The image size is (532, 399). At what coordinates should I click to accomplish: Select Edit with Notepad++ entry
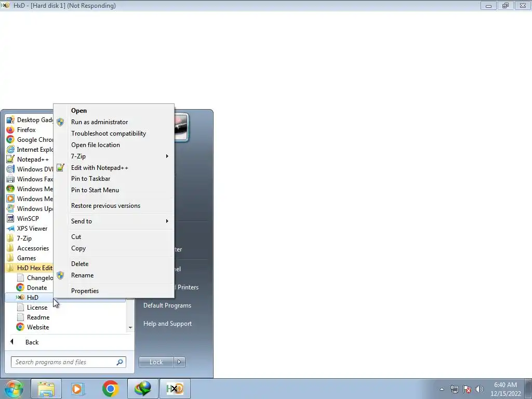(114, 168)
